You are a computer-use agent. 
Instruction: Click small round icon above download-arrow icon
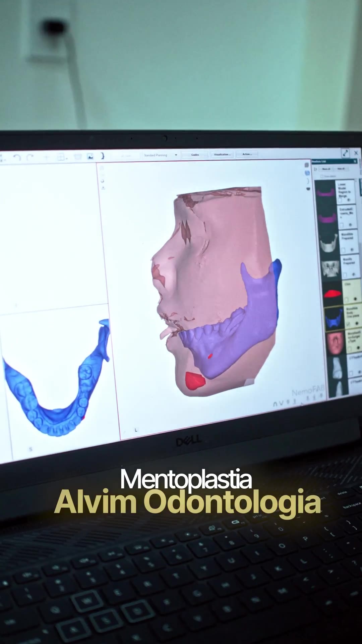(x=103, y=181)
